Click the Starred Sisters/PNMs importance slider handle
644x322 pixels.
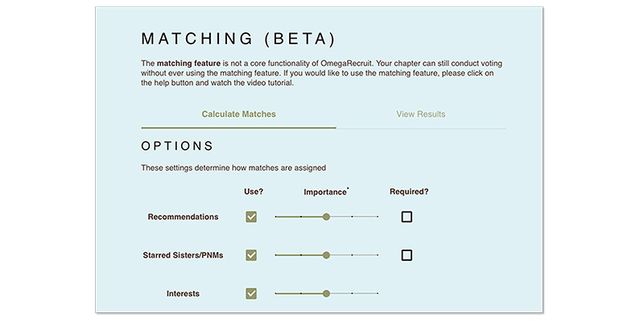coord(326,255)
